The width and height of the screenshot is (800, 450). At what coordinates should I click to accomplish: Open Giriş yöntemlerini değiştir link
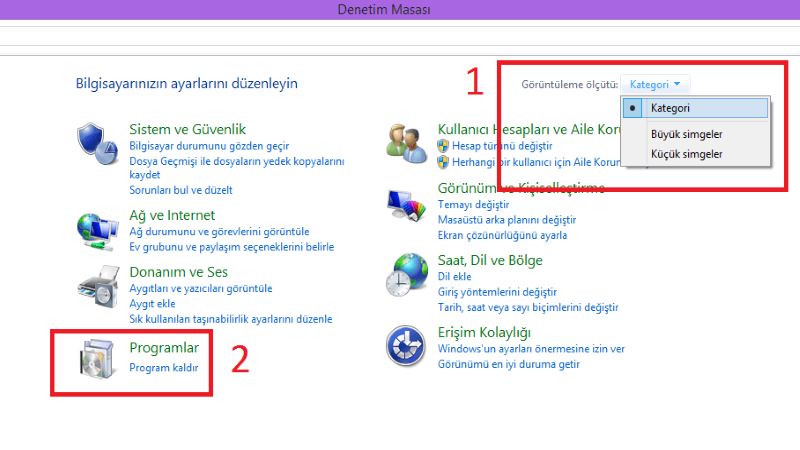(497, 292)
